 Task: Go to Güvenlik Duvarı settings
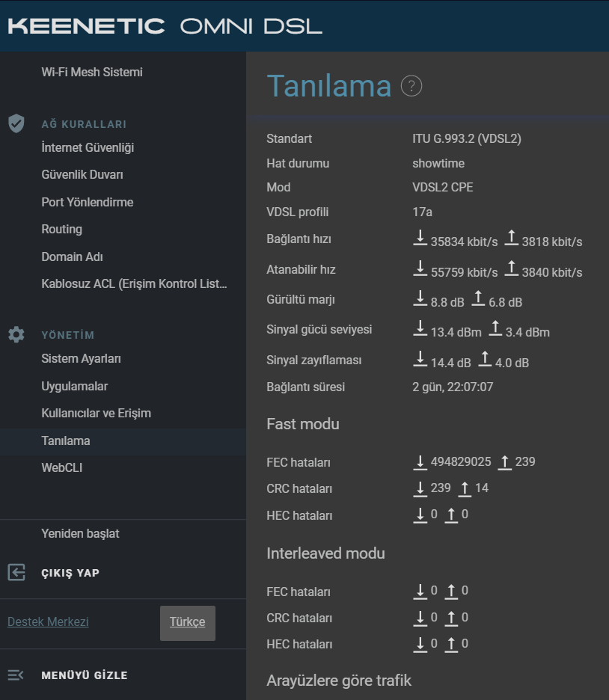(82, 174)
